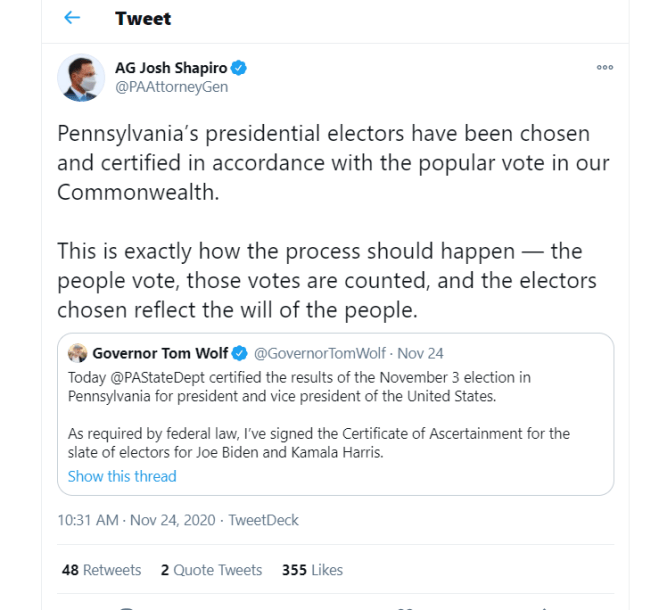Open the TweetDeck source link

point(263,520)
